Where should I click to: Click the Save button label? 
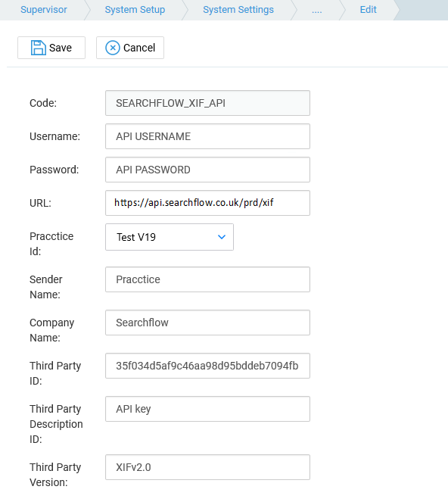point(61,48)
